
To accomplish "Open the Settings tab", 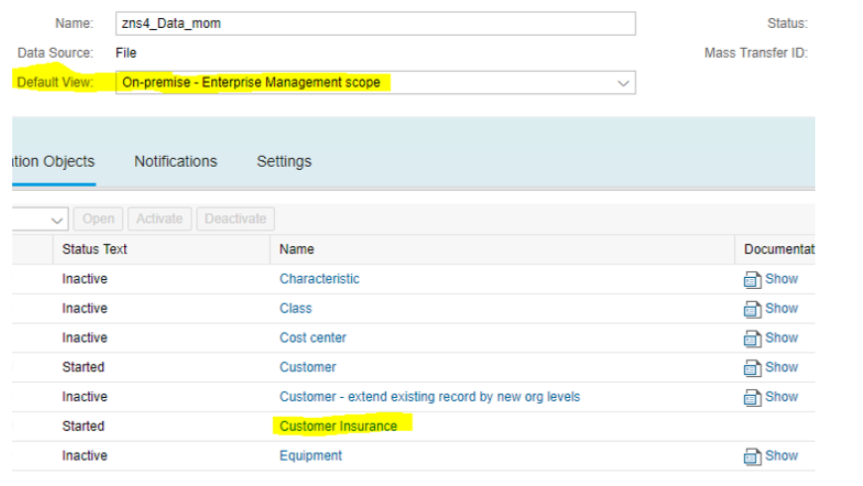I will pos(284,161).
